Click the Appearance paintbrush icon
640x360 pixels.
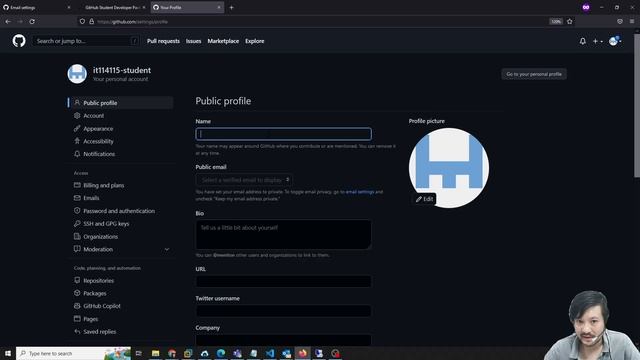pyautogui.click(x=77, y=129)
